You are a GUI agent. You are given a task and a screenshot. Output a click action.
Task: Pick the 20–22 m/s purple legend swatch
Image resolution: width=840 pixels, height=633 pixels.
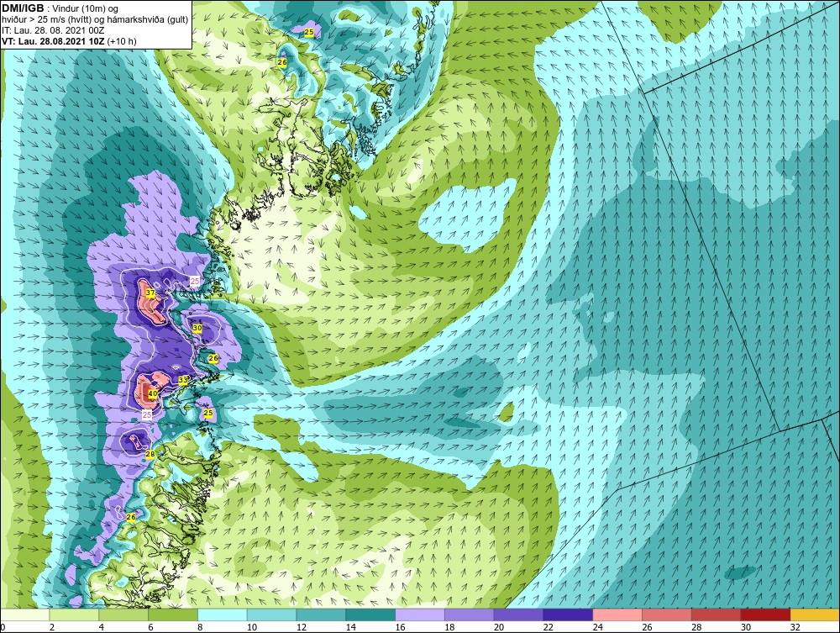pyautogui.click(x=518, y=615)
